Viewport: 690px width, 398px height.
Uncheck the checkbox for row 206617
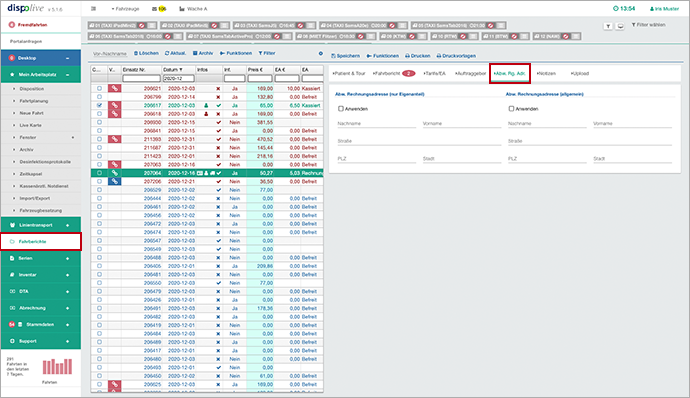99,105
